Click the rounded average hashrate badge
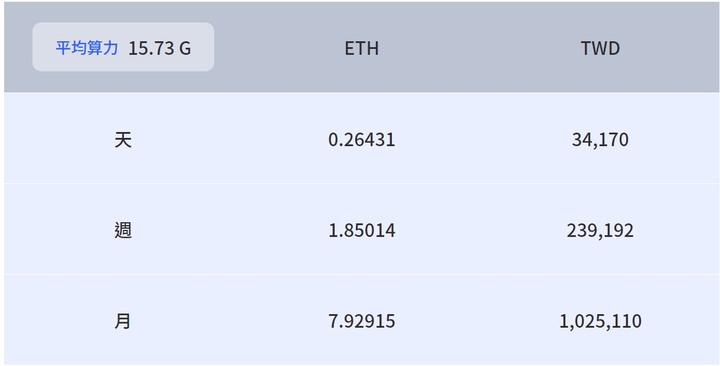Screen dimensions: 720x366 click(123, 47)
